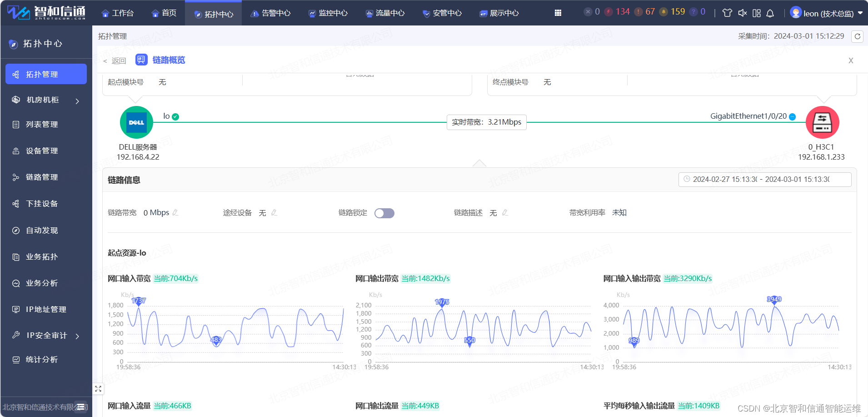The width and height of the screenshot is (868, 417).
Task: Open the orange alarms 67 badge
Action: tap(645, 12)
